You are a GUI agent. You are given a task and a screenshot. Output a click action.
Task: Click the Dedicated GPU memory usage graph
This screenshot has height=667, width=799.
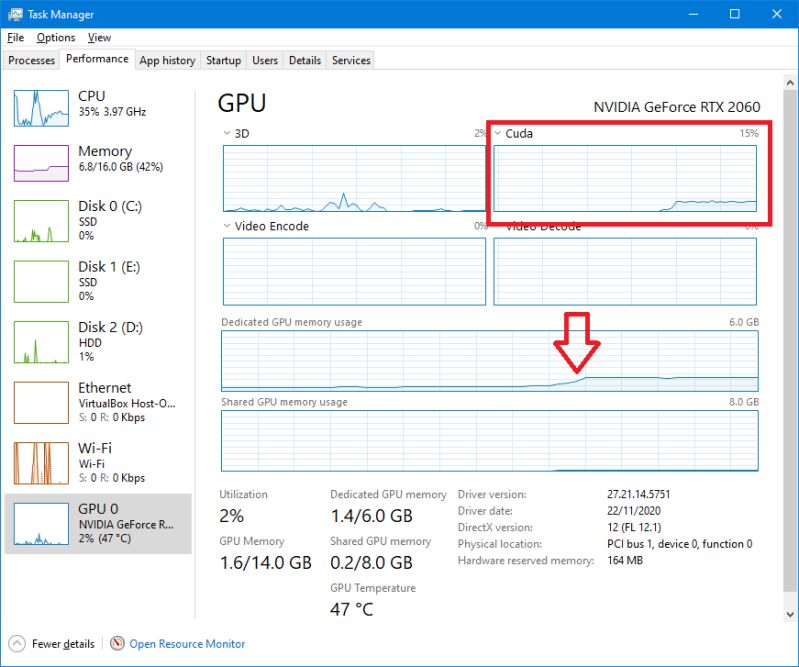490,361
